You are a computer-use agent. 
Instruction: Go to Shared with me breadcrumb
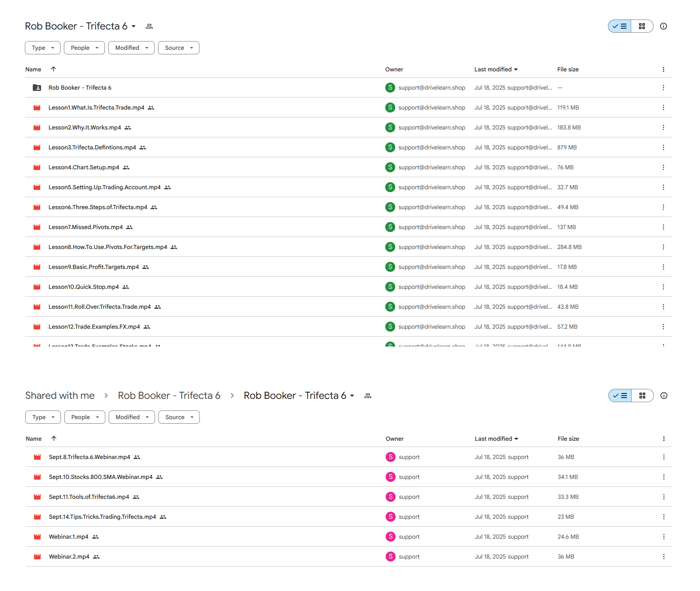[60, 396]
